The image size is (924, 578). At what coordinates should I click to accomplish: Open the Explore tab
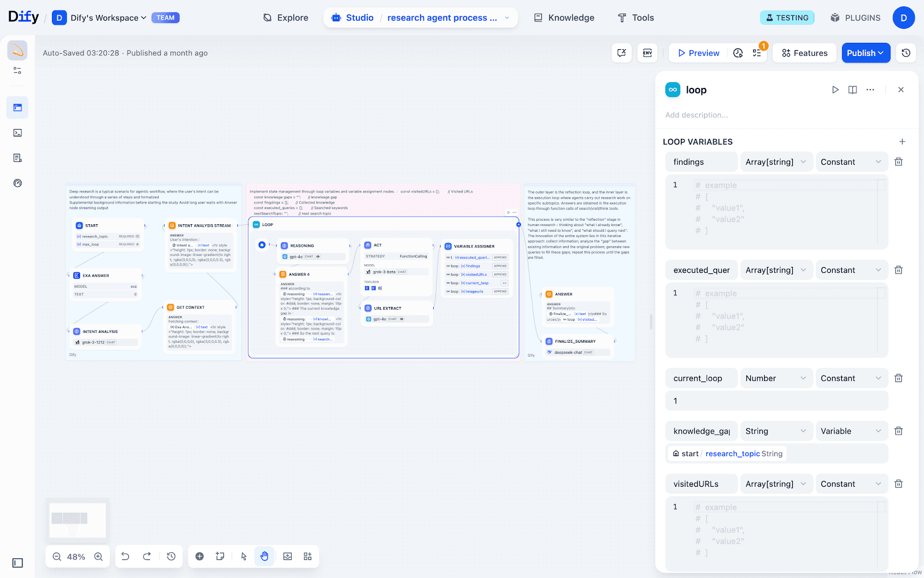(x=286, y=18)
